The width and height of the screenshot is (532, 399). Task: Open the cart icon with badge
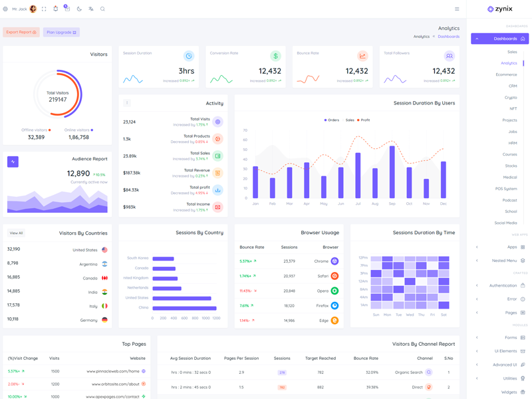coord(66,9)
